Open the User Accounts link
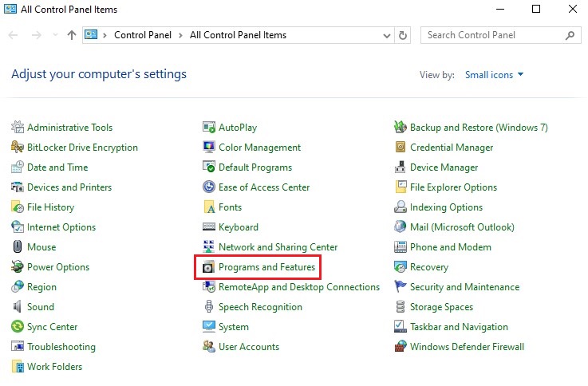 click(249, 347)
